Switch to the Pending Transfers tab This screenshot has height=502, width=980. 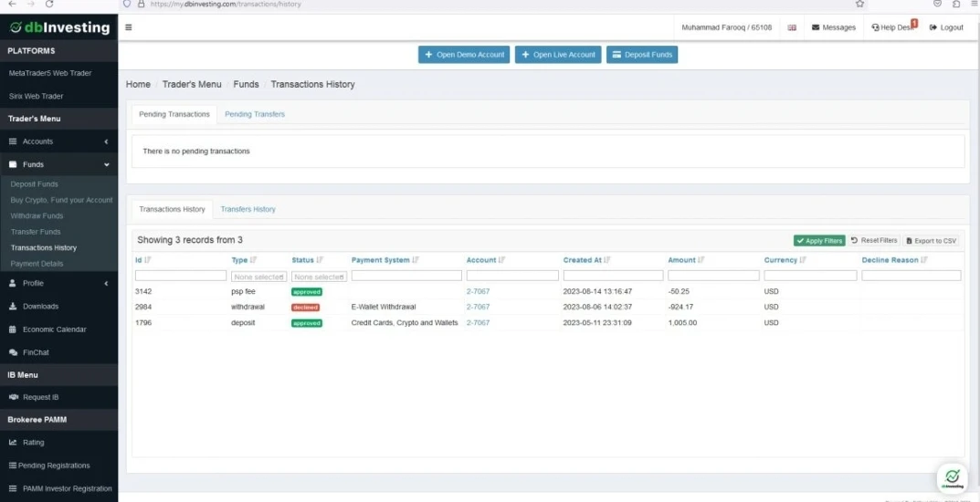[x=255, y=114]
